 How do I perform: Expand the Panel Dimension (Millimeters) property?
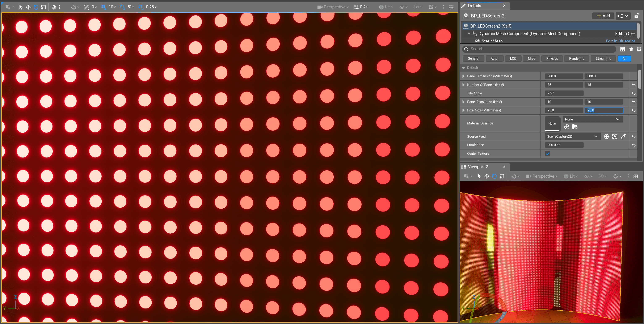463,76
